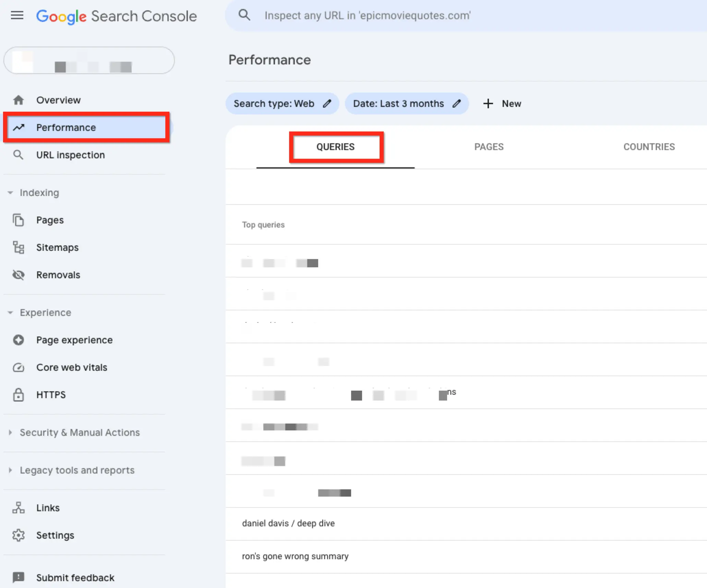The image size is (707, 588).
Task: Open the Removals tool
Action: (58, 275)
